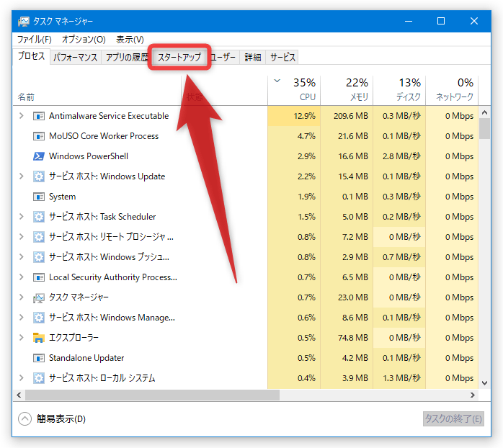Expand the タスク マネージャー process row
This screenshot has height=448, width=503.
(x=21, y=297)
